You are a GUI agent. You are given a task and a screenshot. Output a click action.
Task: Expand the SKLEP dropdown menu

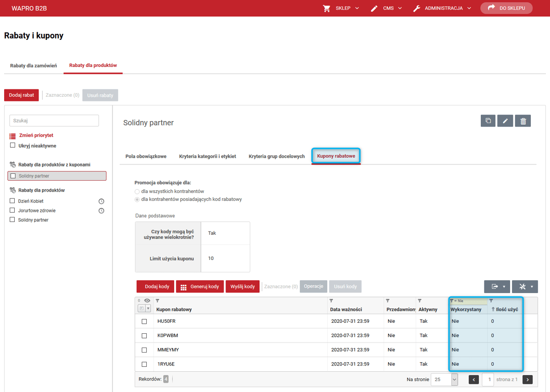[357, 8]
